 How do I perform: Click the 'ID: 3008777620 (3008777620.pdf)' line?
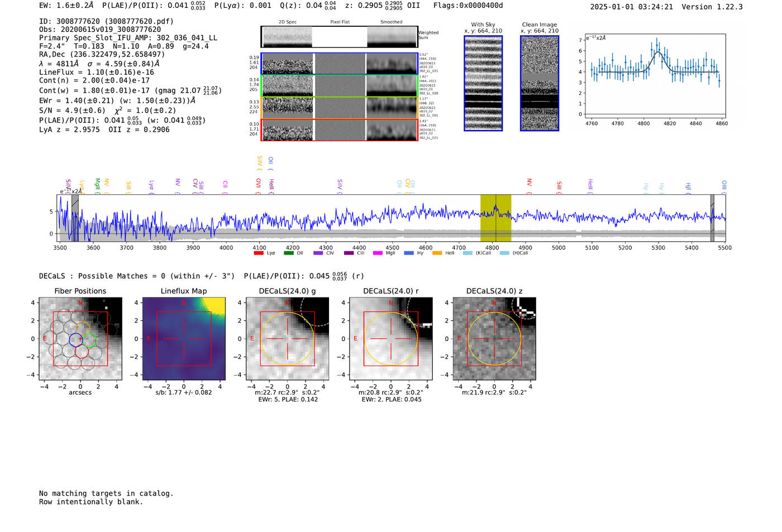106,21
